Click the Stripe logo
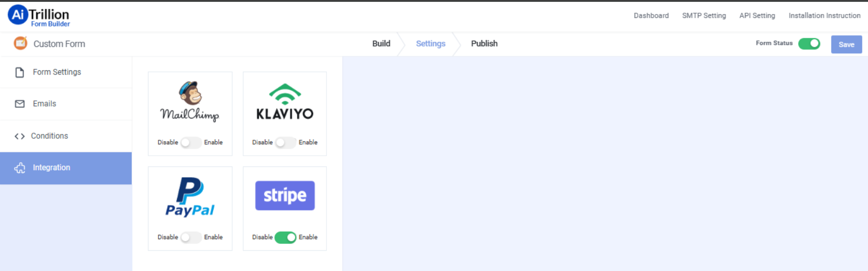Screen dimensions: 868x271 (x=285, y=196)
